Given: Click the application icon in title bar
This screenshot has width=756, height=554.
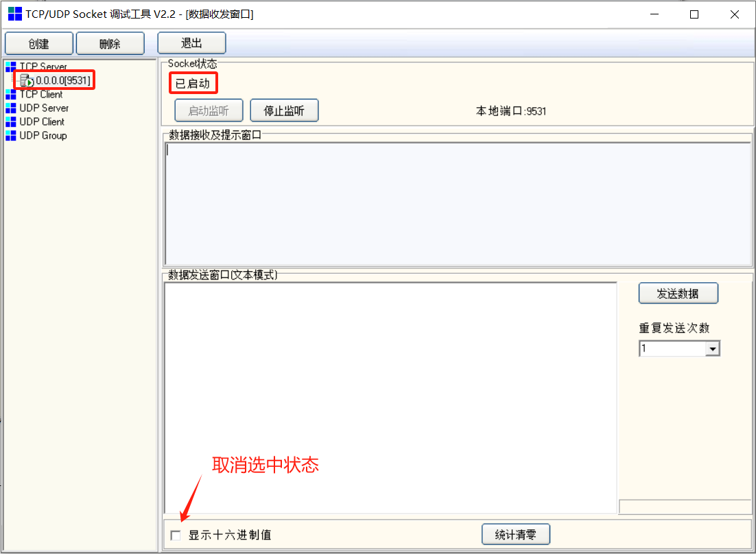Looking at the screenshot, I should 14,14.
